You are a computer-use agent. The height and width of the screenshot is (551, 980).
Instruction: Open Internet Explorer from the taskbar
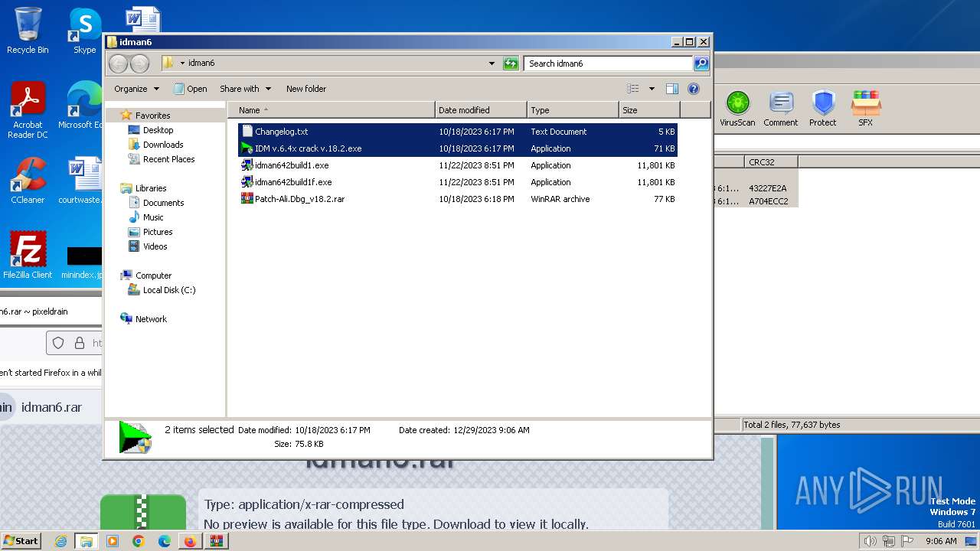pos(61,541)
